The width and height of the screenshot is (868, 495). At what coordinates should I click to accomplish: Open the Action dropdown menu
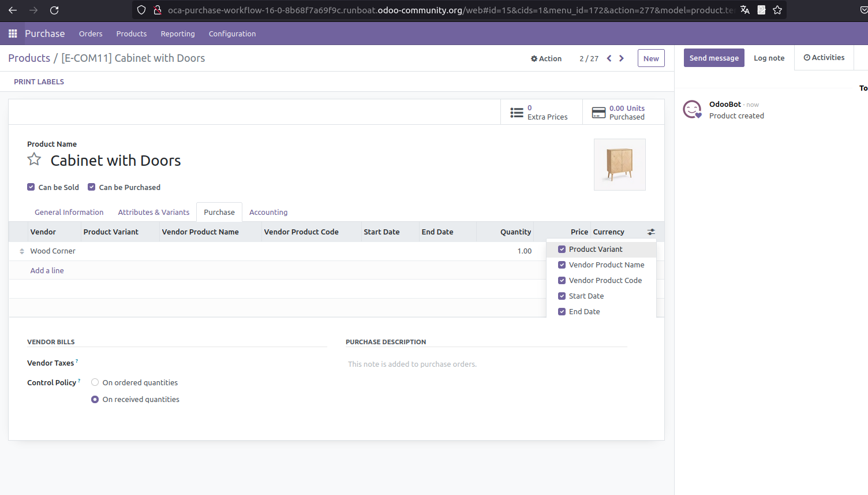546,58
